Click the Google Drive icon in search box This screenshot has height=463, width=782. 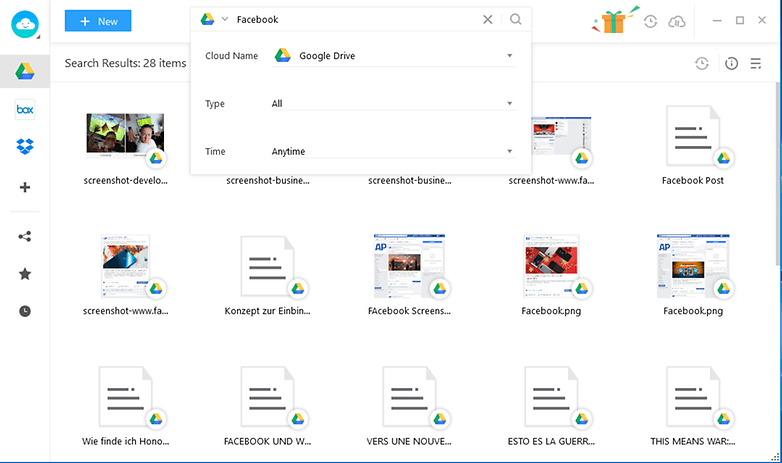tap(207, 19)
